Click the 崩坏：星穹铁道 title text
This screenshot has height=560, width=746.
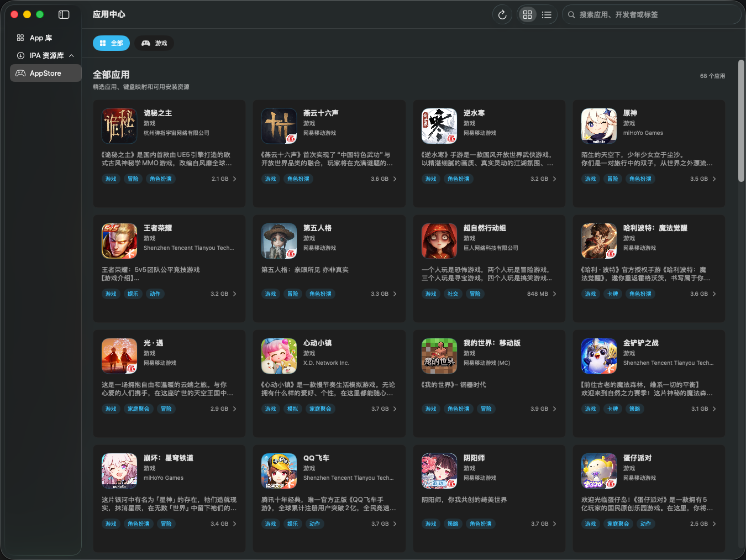[x=169, y=458]
